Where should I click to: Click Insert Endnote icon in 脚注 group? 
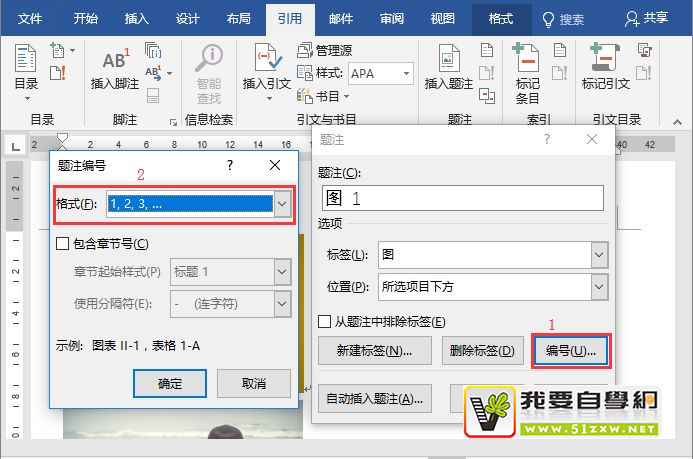153,50
